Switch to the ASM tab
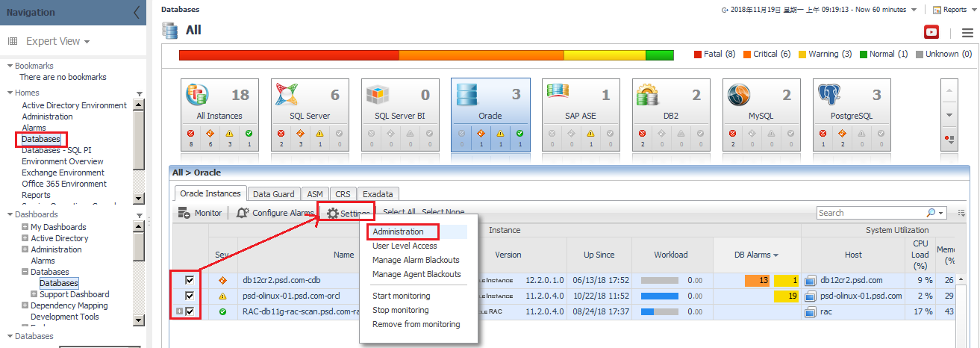The width and height of the screenshot is (980, 348). 315,193
